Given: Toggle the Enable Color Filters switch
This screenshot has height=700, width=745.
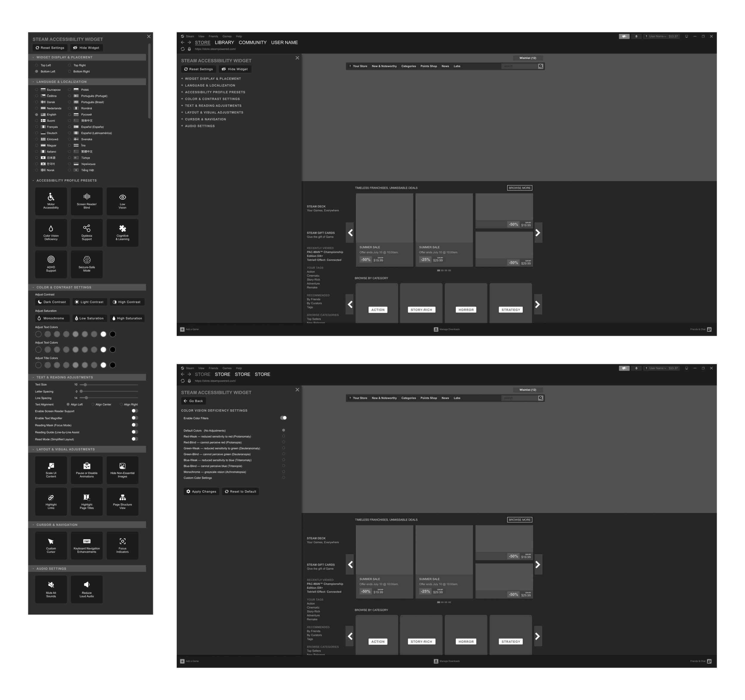Looking at the screenshot, I should tap(283, 418).
